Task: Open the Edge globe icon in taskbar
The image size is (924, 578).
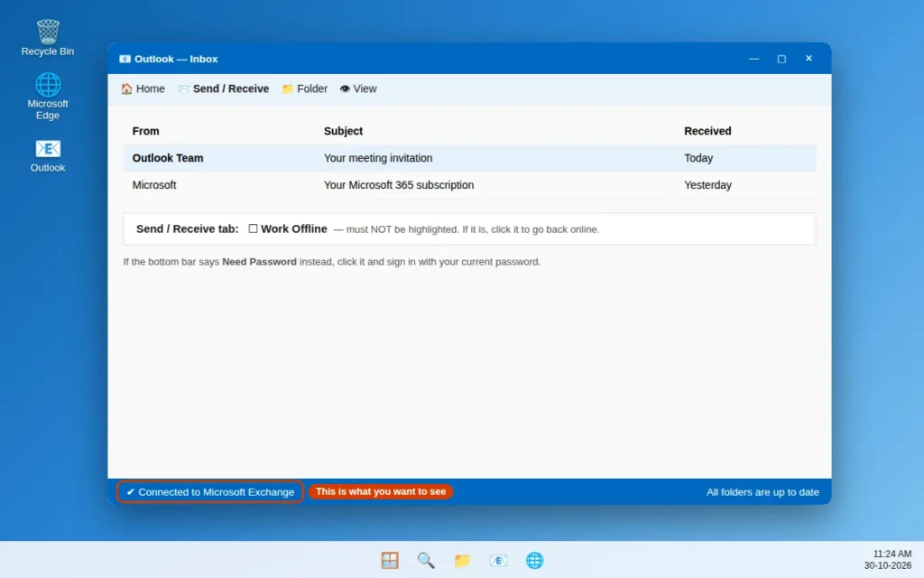Action: pos(534,560)
